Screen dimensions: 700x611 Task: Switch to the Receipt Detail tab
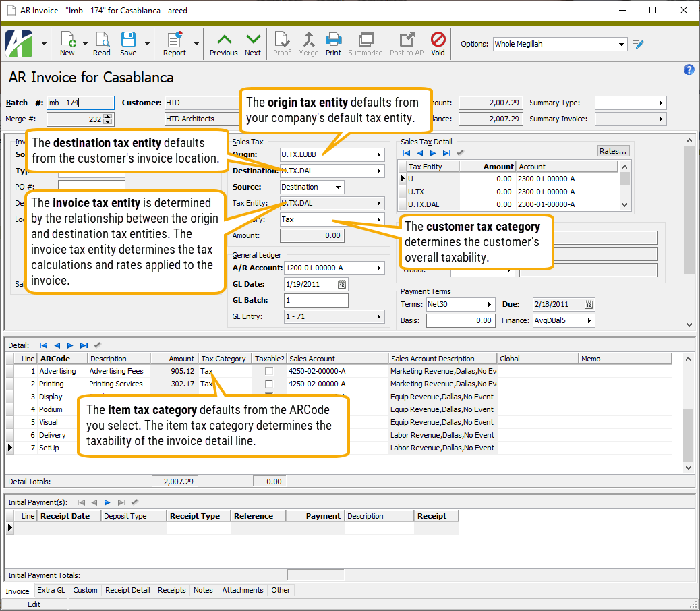[x=127, y=590]
